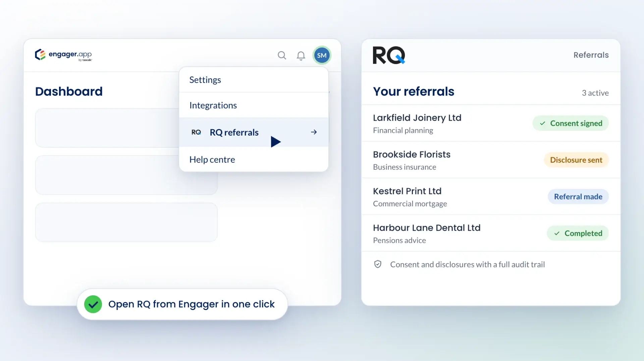Image resolution: width=644 pixels, height=361 pixels.
Task: Click the Commercial mortgage subtitle
Action: [x=410, y=204]
